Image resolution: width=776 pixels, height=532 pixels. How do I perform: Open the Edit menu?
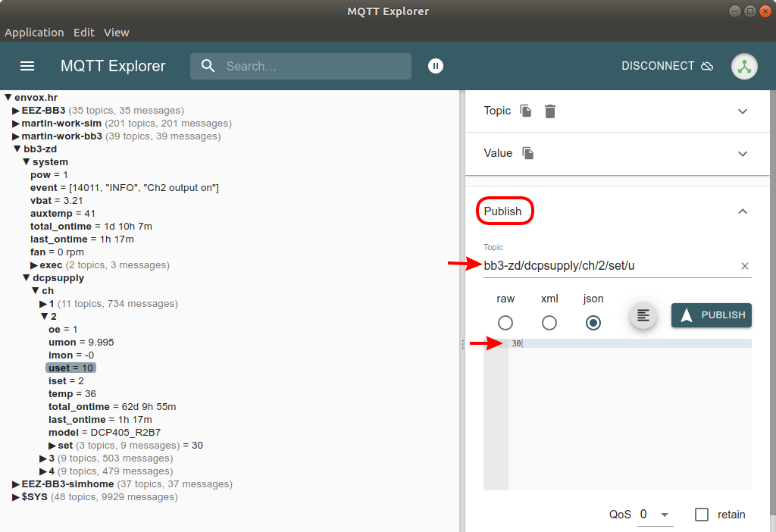(x=84, y=33)
